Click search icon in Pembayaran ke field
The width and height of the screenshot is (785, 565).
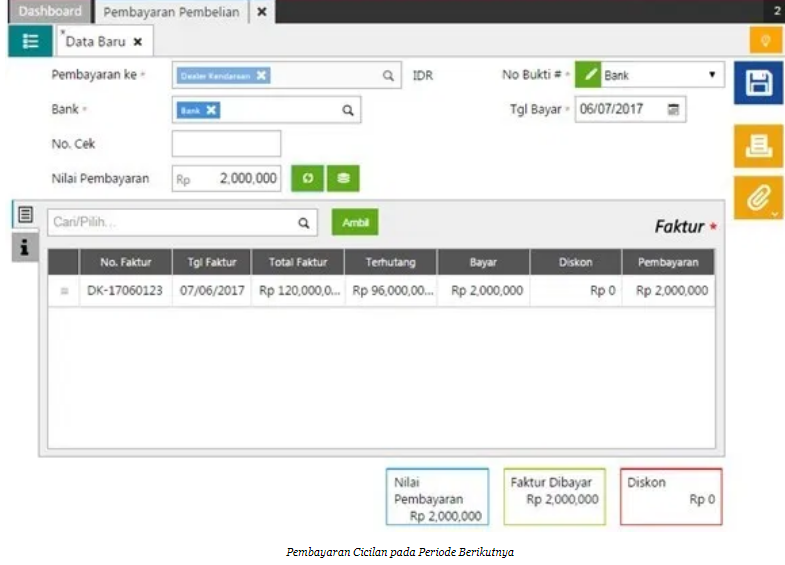388,75
